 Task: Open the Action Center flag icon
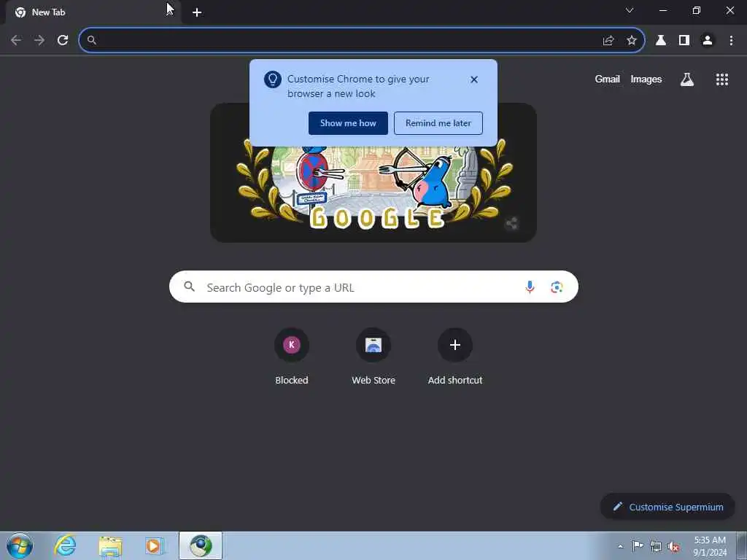tap(638, 545)
